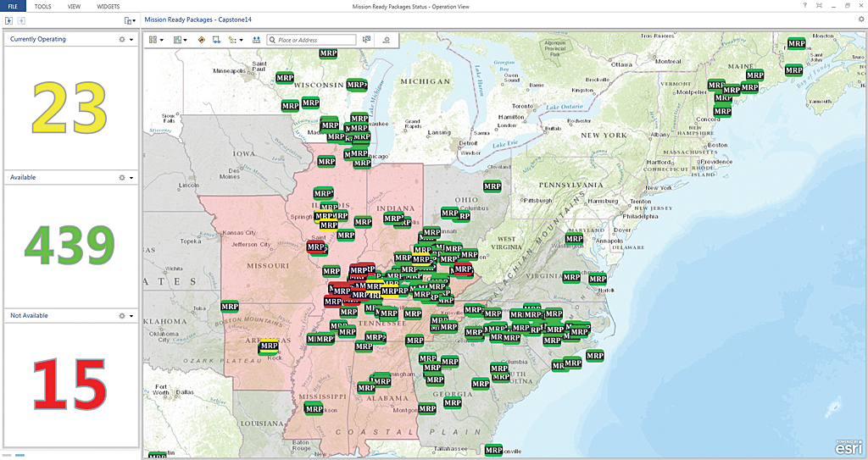868x460 pixels.
Task: Click the Not Available panel title
Action: pos(29,315)
